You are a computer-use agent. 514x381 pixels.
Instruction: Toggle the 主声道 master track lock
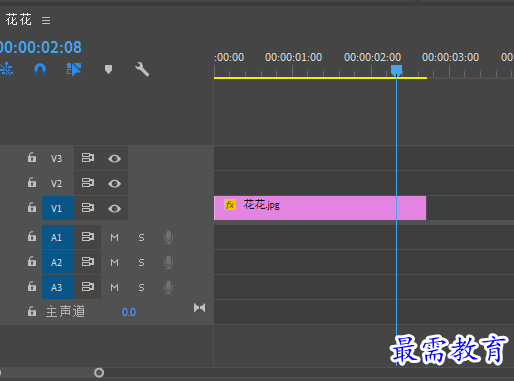[32, 311]
